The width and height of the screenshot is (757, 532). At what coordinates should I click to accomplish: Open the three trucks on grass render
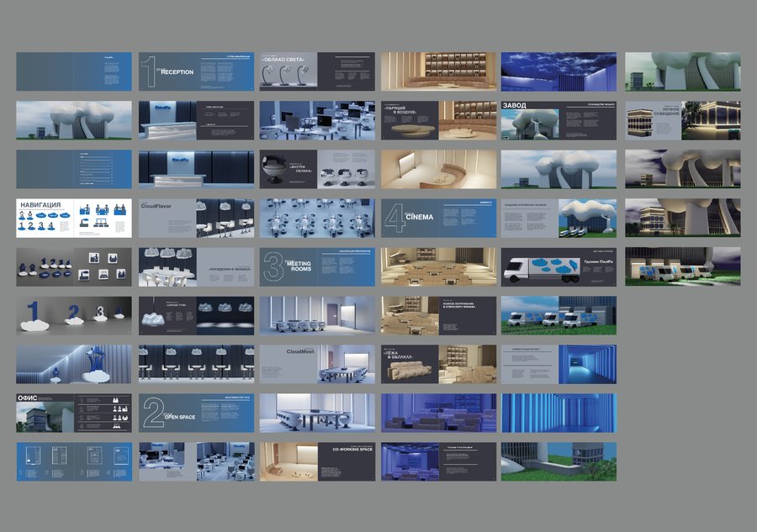(x=558, y=315)
